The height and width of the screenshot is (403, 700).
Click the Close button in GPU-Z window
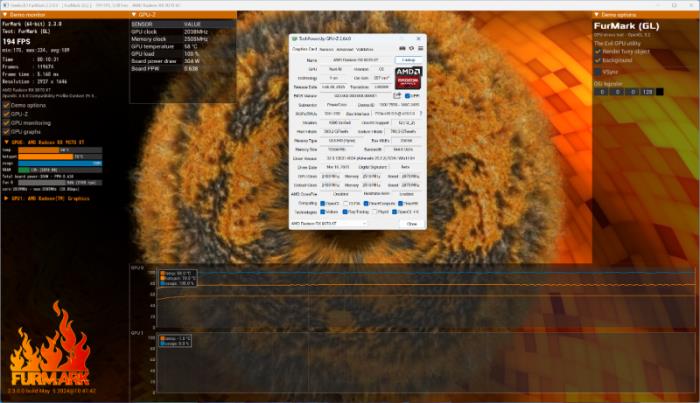411,224
